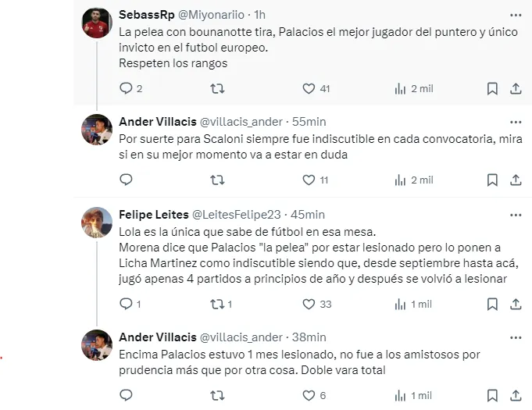Like Ander Villacis's tweet with 6 likes
The width and height of the screenshot is (532, 410).
(x=309, y=395)
